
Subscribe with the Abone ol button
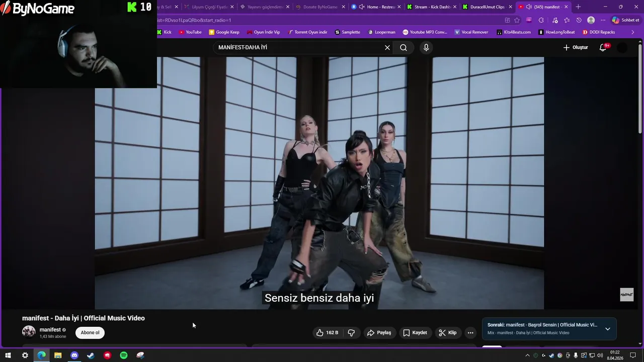click(90, 332)
